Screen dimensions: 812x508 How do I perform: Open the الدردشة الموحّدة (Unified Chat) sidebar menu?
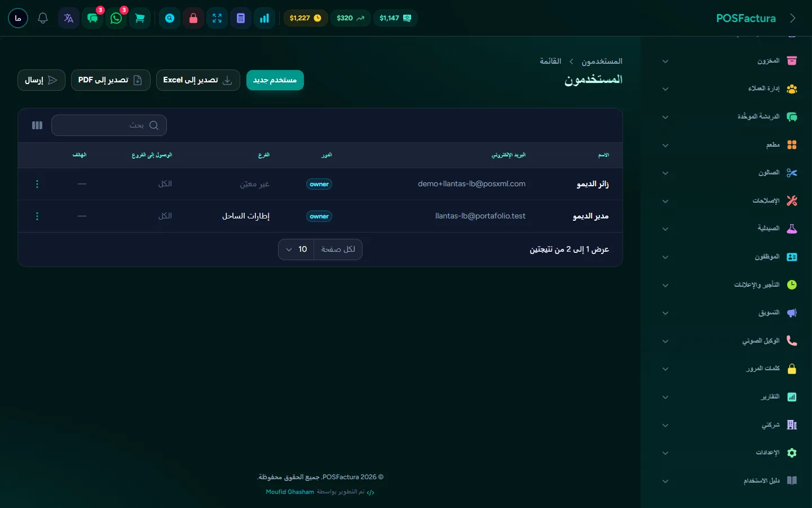[x=729, y=117]
